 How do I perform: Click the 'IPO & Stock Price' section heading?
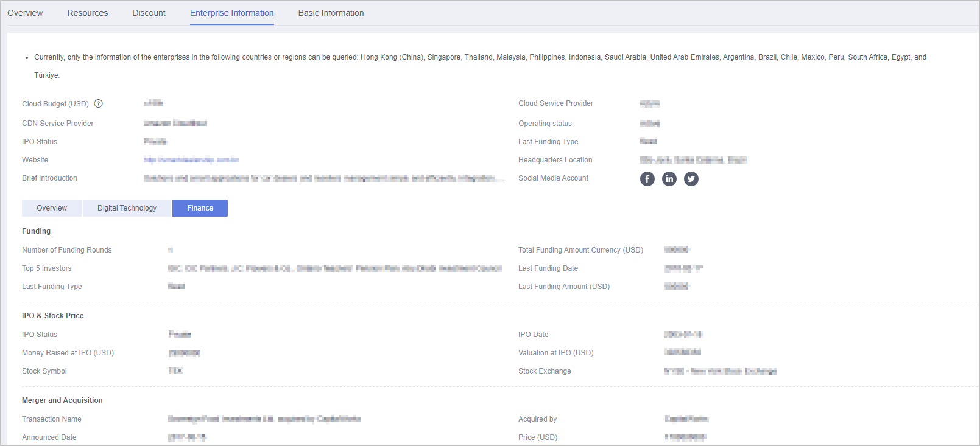coord(53,316)
